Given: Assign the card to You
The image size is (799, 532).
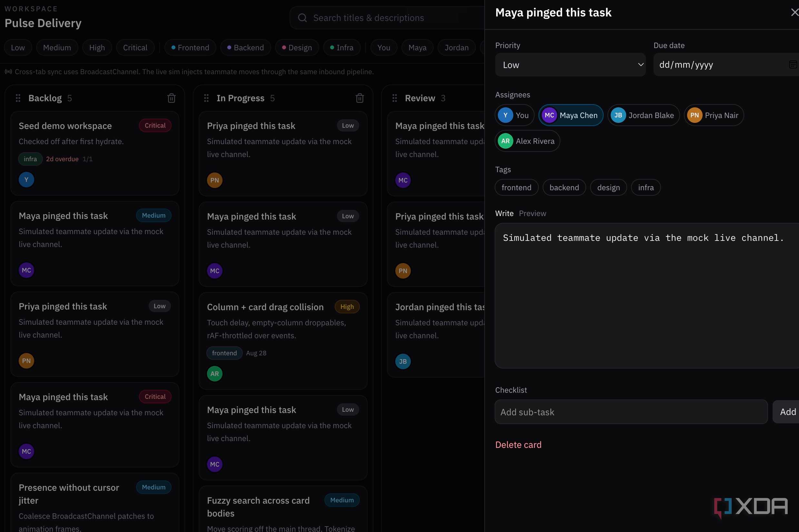Looking at the screenshot, I should [x=514, y=115].
